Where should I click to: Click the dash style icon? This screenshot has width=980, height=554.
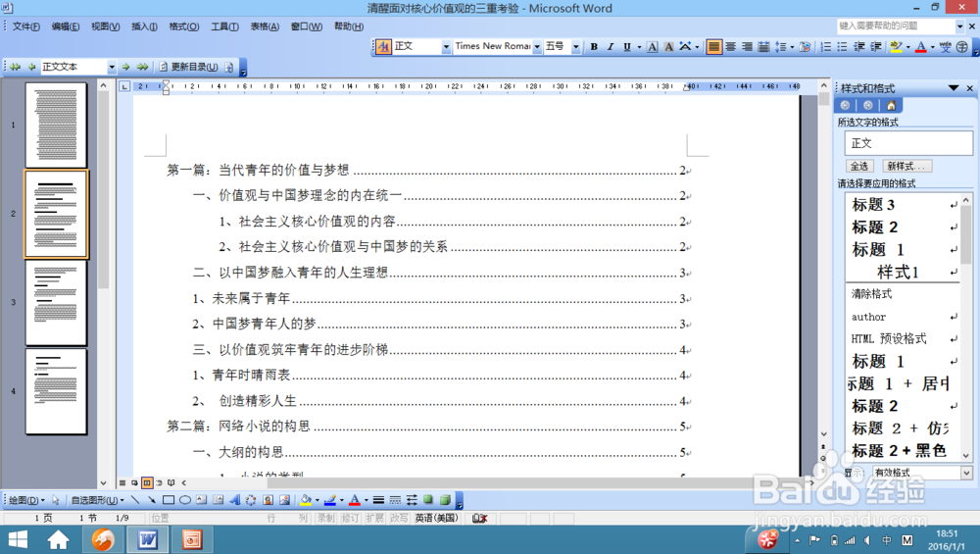(395, 500)
